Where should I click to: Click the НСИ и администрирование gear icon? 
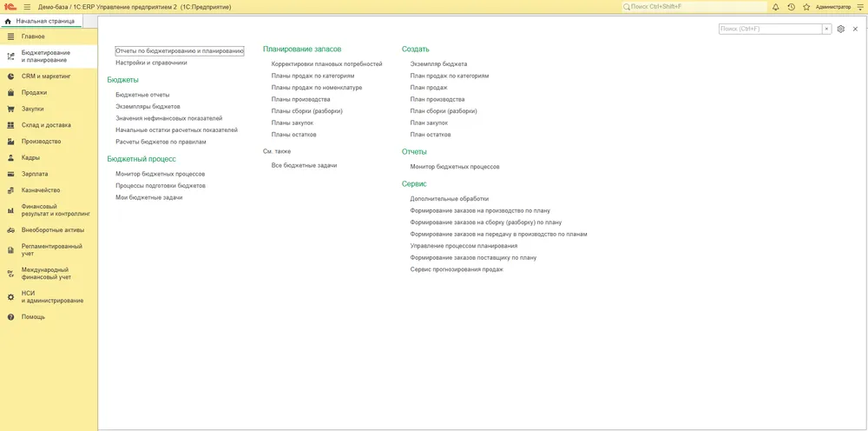click(x=10, y=297)
